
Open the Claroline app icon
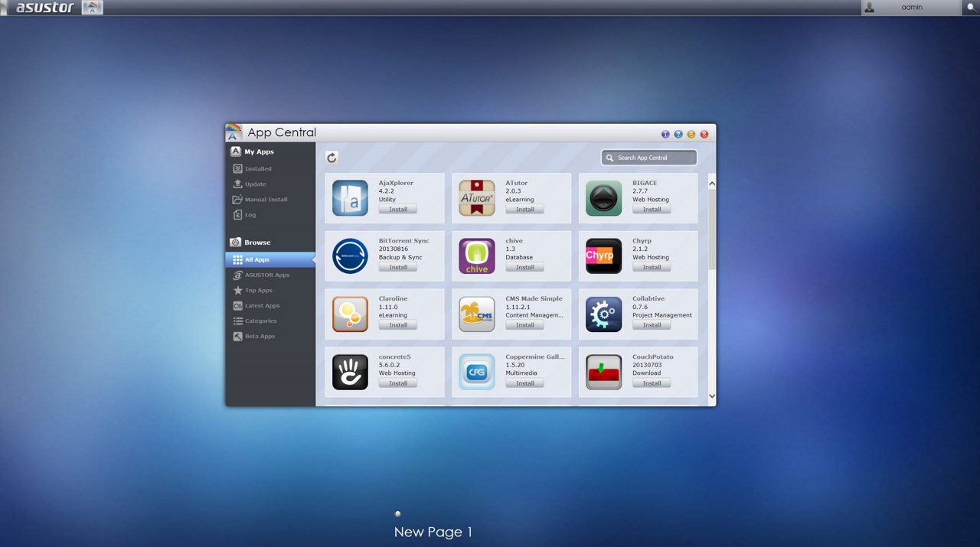pyautogui.click(x=350, y=314)
